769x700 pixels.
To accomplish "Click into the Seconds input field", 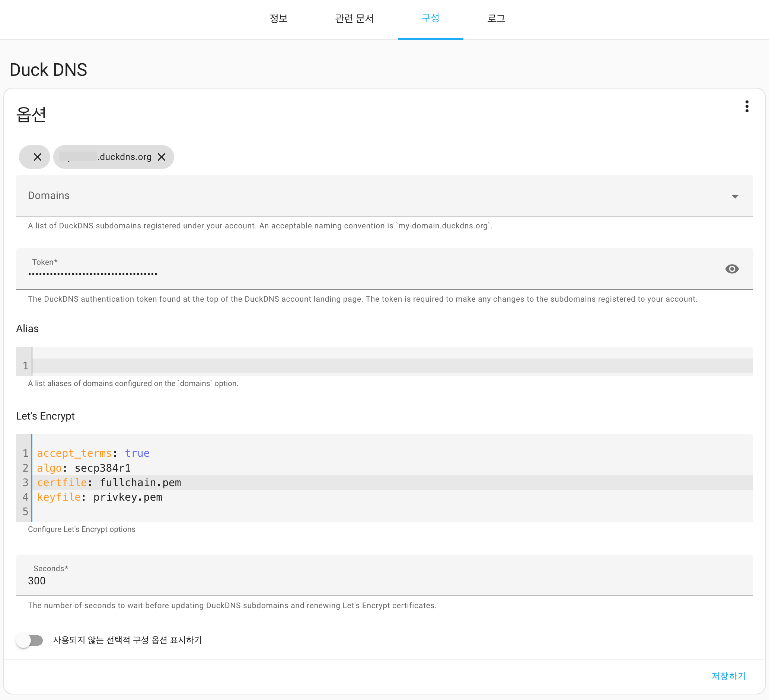I will 343,580.
